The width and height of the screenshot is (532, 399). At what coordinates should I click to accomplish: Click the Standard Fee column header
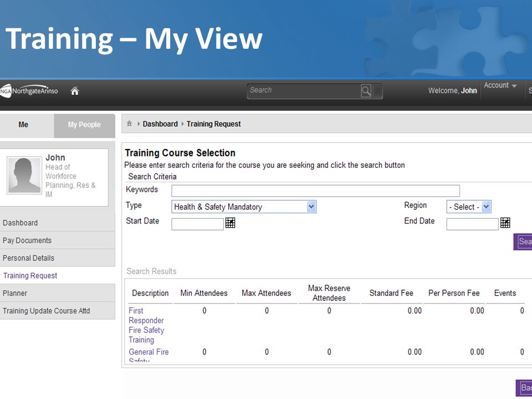391,293
